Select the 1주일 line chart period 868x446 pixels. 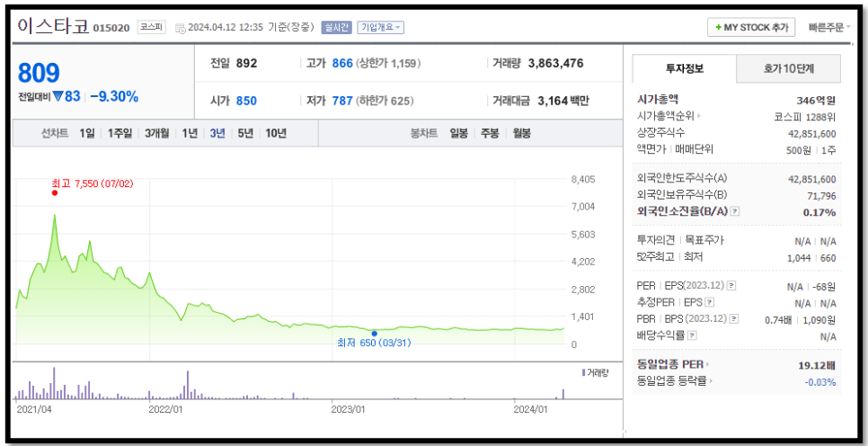(x=120, y=133)
